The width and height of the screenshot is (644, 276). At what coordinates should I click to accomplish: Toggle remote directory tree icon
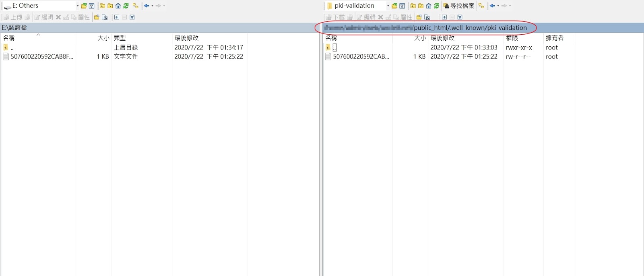click(481, 6)
